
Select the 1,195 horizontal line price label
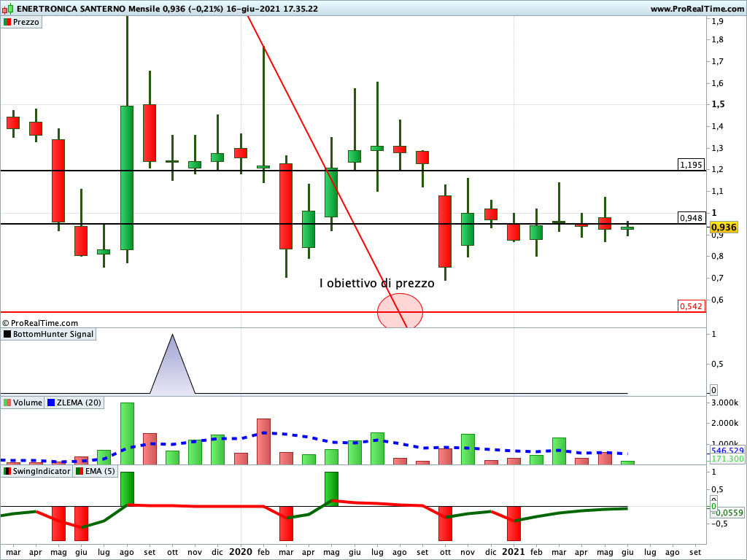pyautogui.click(x=690, y=165)
